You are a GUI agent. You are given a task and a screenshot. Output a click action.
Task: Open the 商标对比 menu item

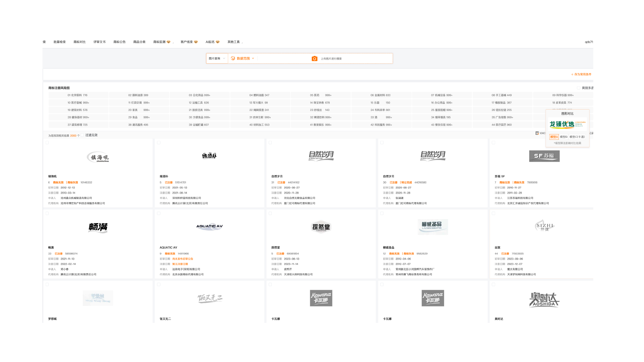point(80,42)
